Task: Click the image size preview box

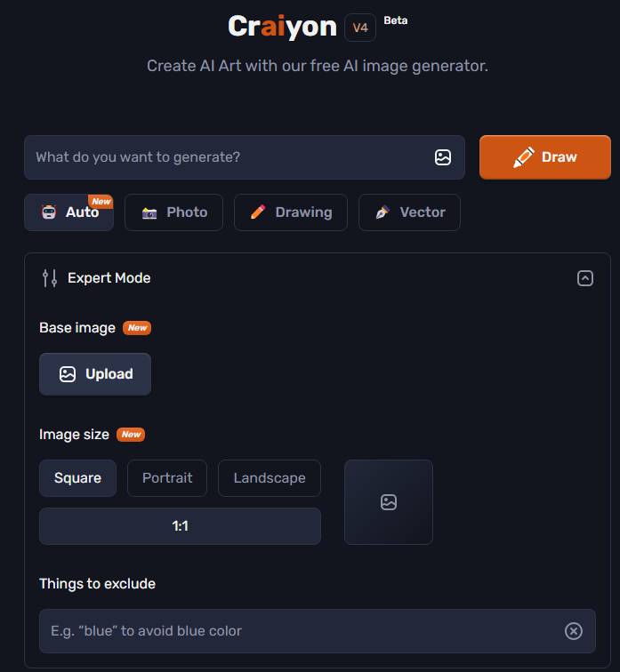Action: (389, 502)
